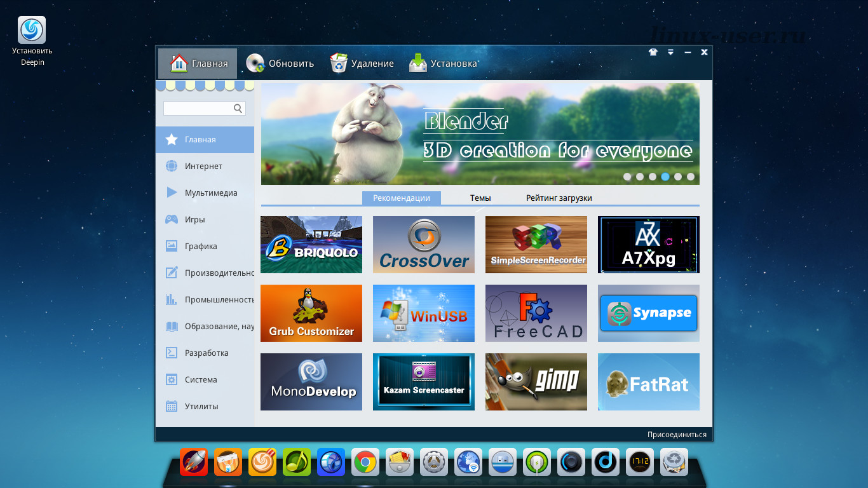Image resolution: width=868 pixels, height=488 pixels.
Task: Open the title bar dropdown menu arrow
Action: (670, 53)
